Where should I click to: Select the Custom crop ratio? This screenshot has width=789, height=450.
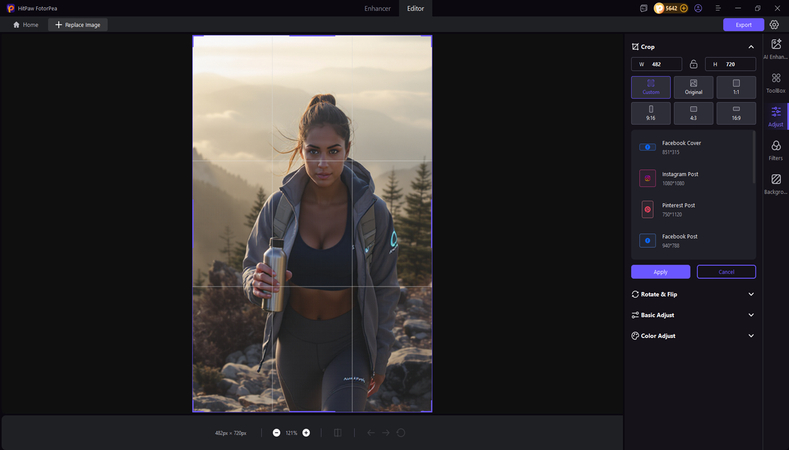click(651, 87)
